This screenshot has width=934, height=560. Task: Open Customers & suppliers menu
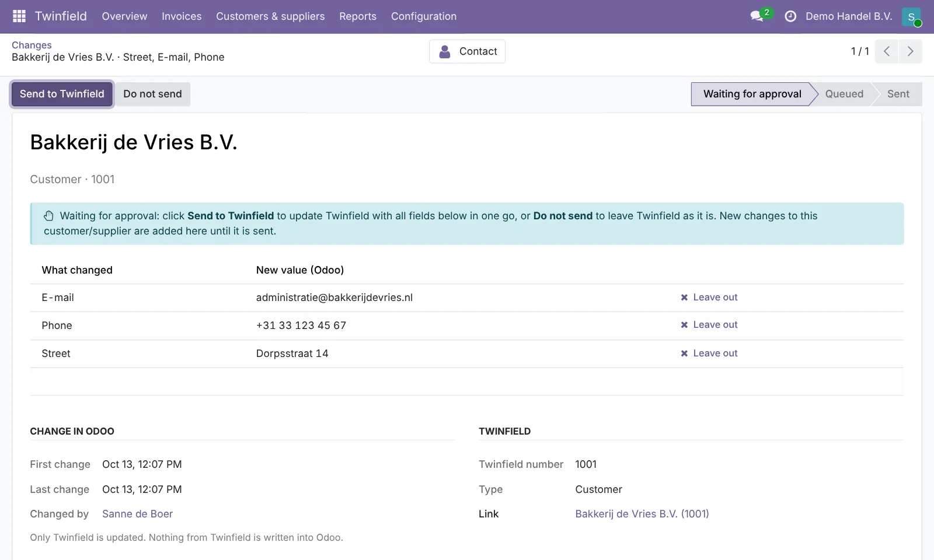[x=270, y=16]
